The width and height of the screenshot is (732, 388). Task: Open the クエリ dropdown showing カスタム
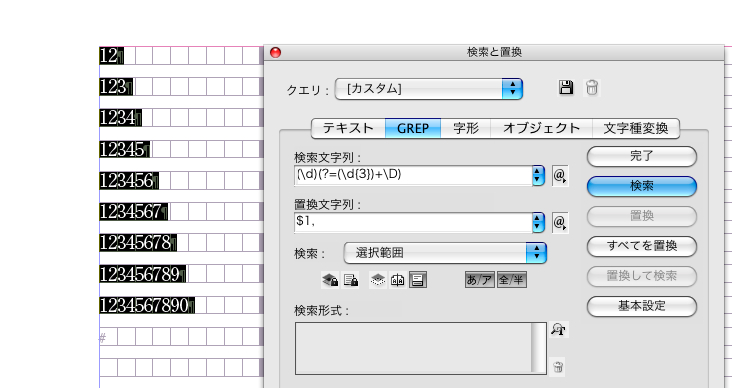(x=429, y=89)
